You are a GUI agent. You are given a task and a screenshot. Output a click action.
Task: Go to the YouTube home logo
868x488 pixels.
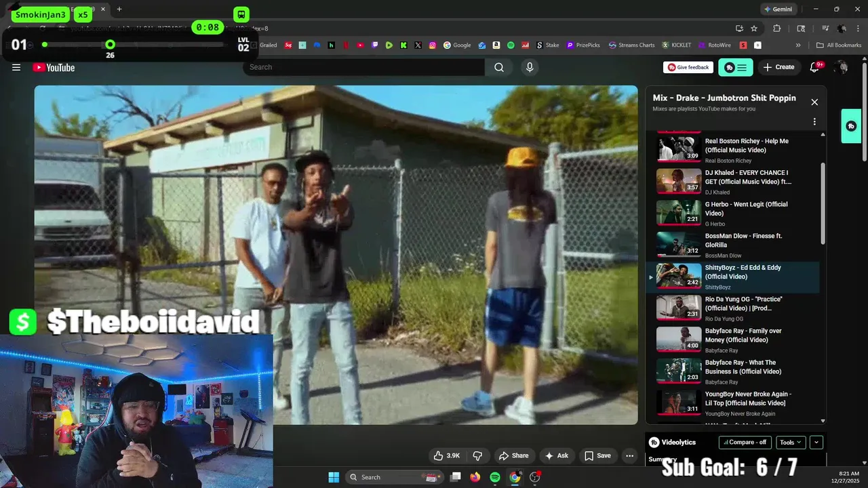click(54, 67)
